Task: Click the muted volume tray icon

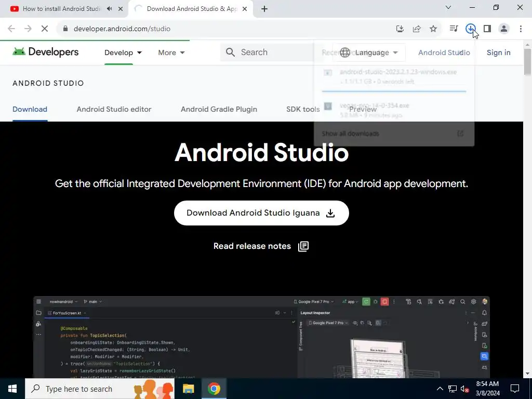Action: click(x=464, y=389)
